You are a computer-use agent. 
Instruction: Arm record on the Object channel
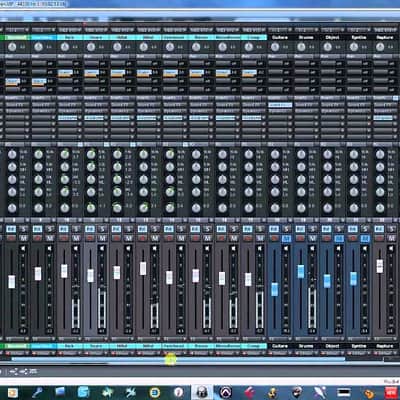(327, 238)
